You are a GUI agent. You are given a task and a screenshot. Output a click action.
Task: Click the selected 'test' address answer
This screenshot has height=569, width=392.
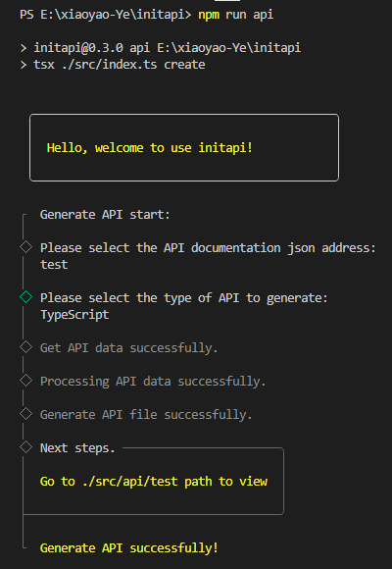click(54, 264)
